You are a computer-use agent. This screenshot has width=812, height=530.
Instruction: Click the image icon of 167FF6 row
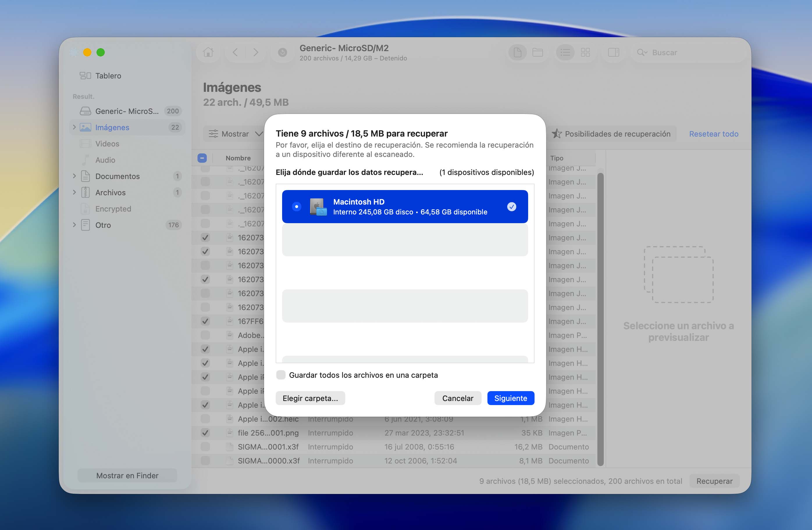click(230, 321)
